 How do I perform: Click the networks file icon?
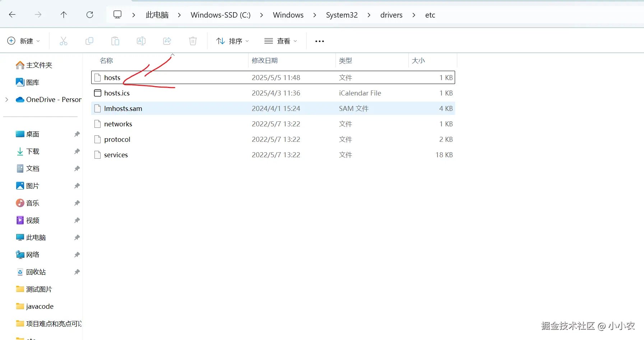coord(98,124)
